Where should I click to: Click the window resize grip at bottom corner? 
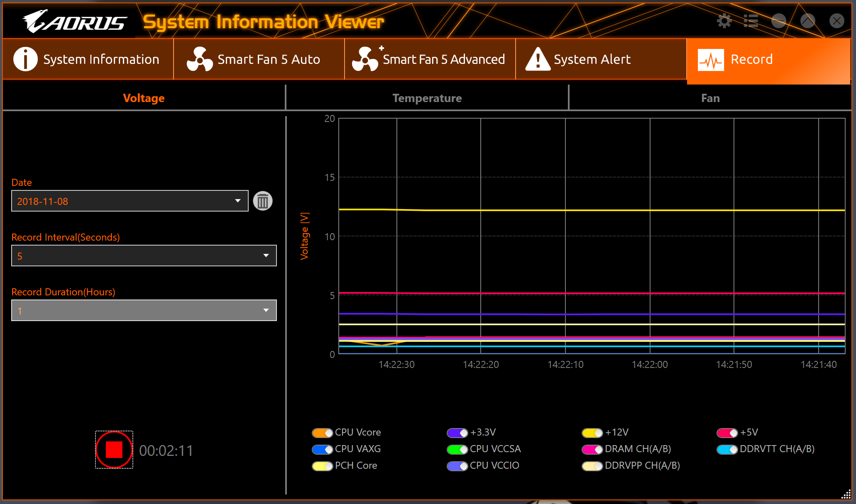pyautogui.click(x=846, y=494)
